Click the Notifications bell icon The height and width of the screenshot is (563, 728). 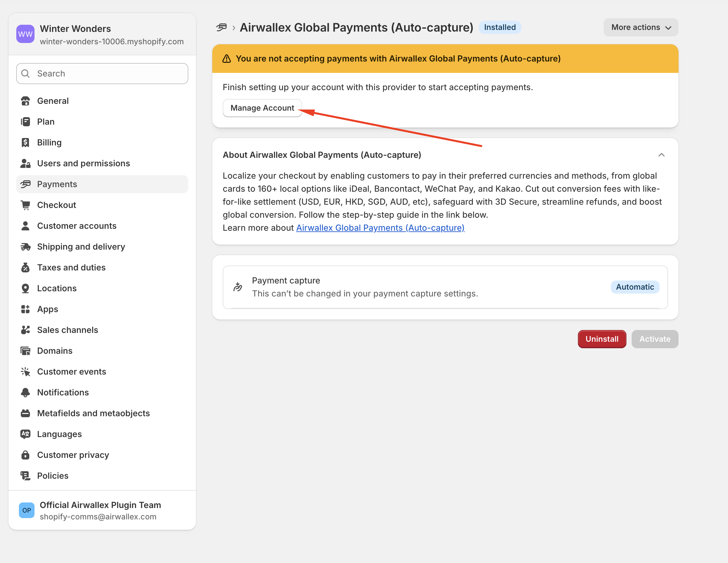25,392
